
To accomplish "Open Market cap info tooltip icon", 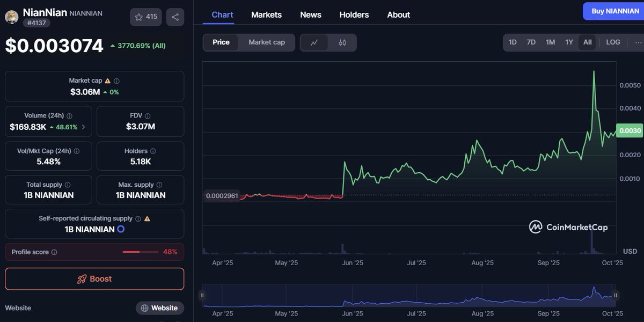I will pyautogui.click(x=117, y=80).
